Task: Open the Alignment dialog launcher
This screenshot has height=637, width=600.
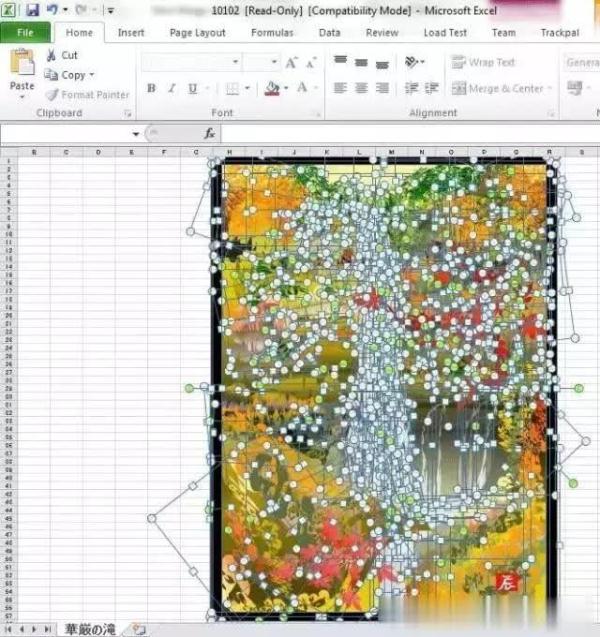Action: 551,114
